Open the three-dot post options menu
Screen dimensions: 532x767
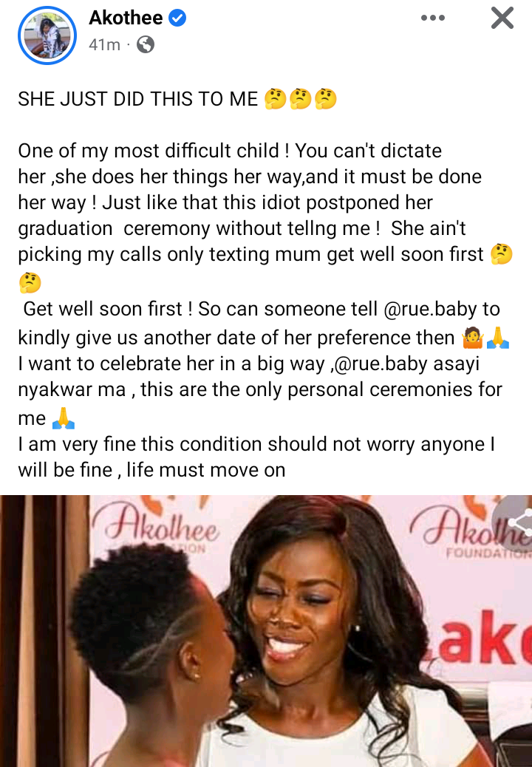[x=433, y=18]
